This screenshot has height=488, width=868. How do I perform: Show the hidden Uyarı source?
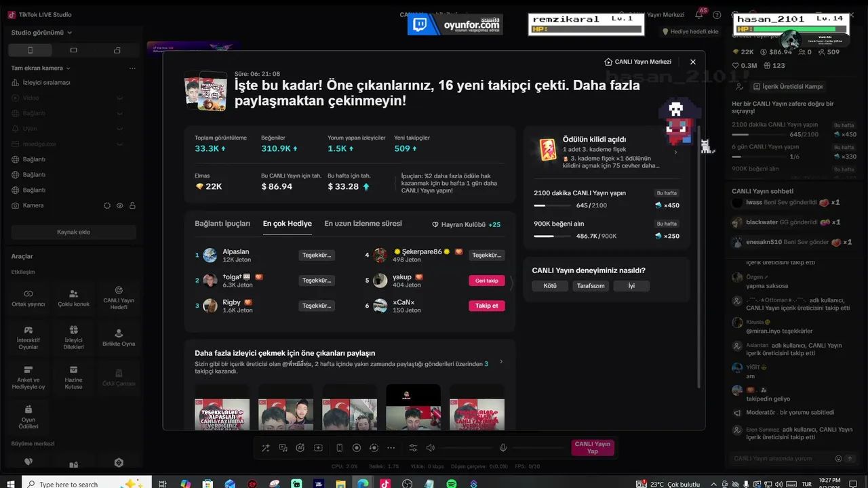tap(120, 129)
